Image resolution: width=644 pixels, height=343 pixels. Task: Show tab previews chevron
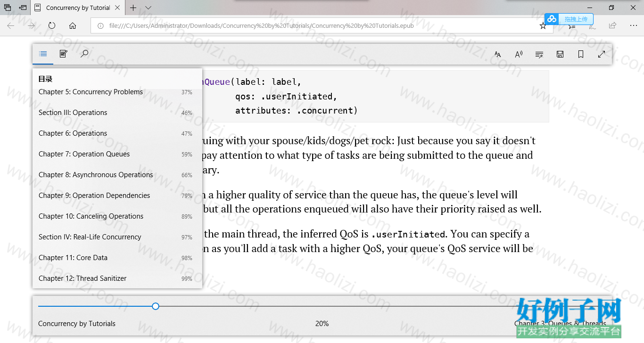(148, 8)
